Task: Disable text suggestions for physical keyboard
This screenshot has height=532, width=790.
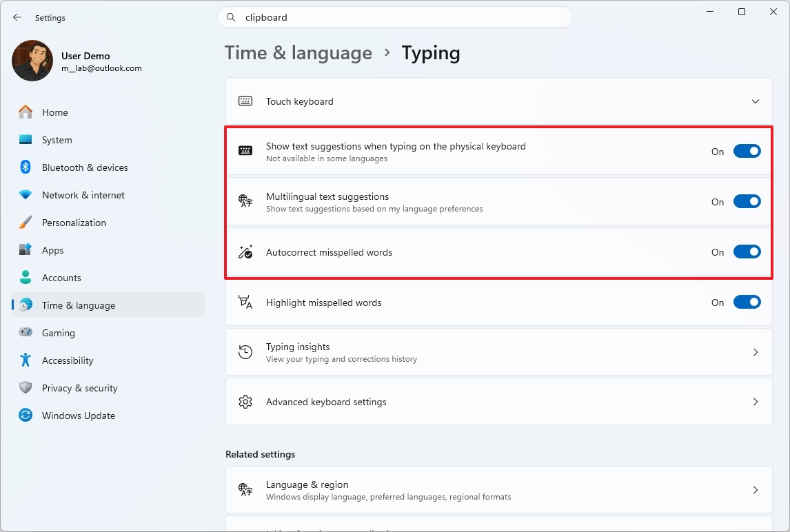Action: (747, 151)
